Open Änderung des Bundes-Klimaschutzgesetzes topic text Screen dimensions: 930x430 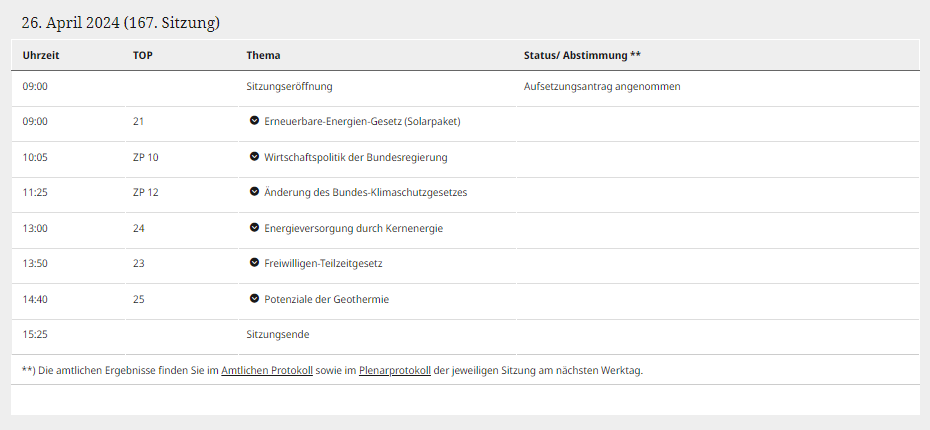pos(365,193)
